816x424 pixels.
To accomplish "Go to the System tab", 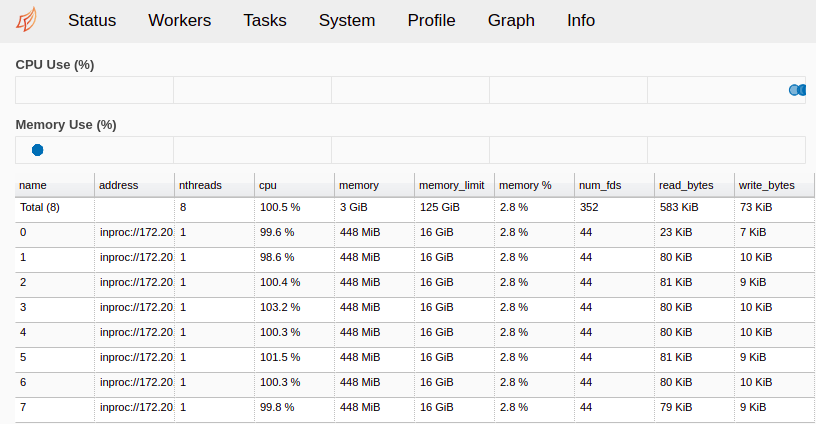I will pyautogui.click(x=347, y=20).
